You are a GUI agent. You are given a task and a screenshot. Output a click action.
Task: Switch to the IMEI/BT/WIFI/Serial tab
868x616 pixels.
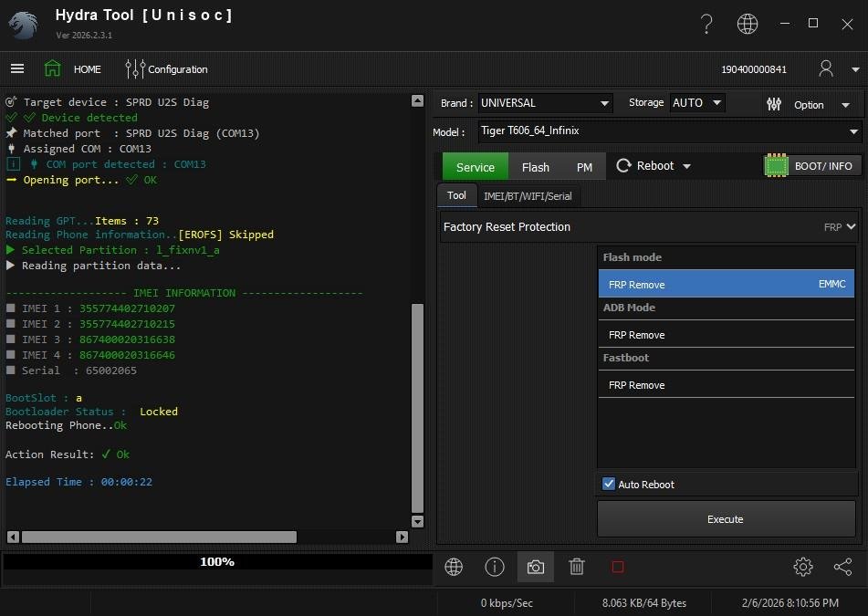coord(528,196)
